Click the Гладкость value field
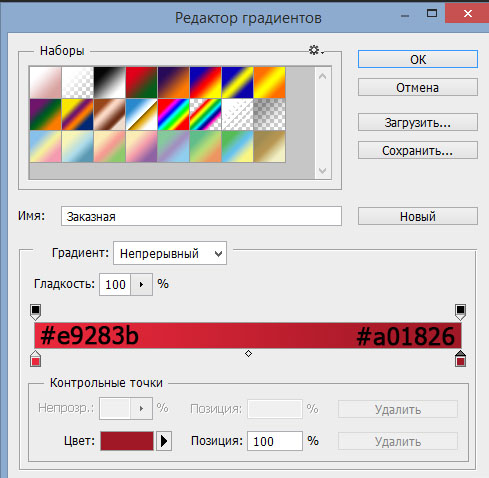 click(x=115, y=284)
